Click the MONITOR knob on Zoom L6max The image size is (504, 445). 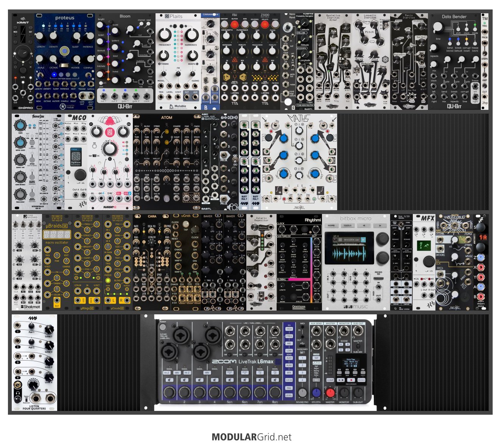[x=344, y=392]
